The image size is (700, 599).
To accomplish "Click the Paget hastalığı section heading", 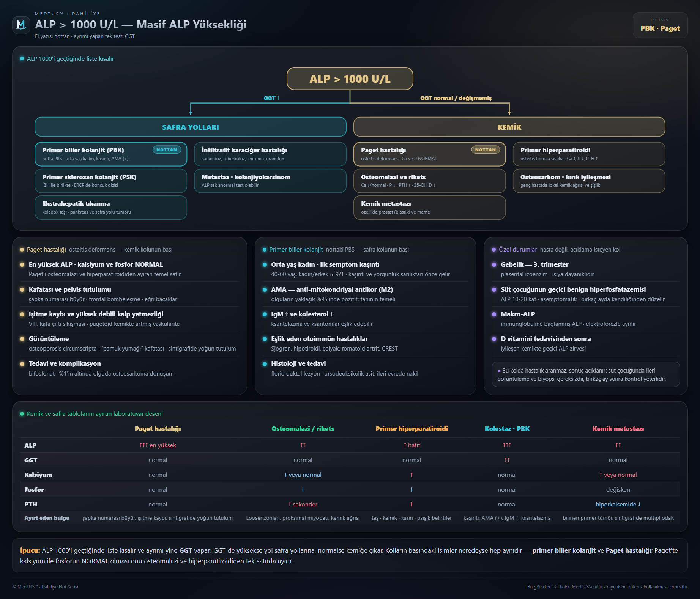I will pyautogui.click(x=46, y=249).
